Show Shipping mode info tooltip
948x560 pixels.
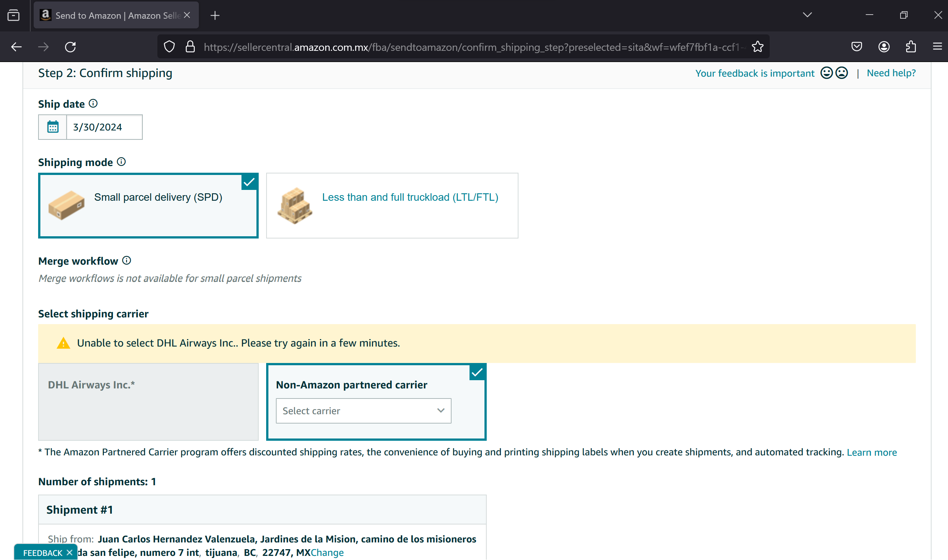tap(121, 162)
